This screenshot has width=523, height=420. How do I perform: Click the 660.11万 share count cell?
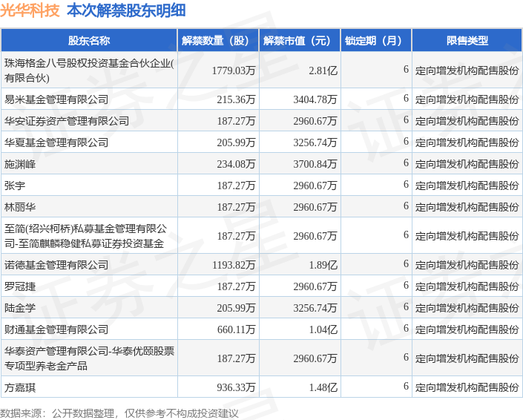[236, 329]
